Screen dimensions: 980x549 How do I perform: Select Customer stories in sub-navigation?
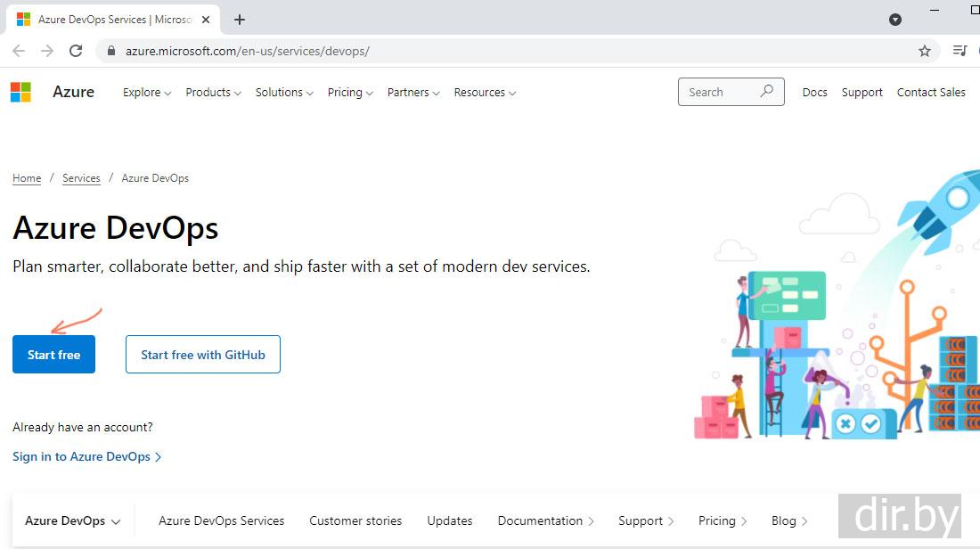[355, 521]
